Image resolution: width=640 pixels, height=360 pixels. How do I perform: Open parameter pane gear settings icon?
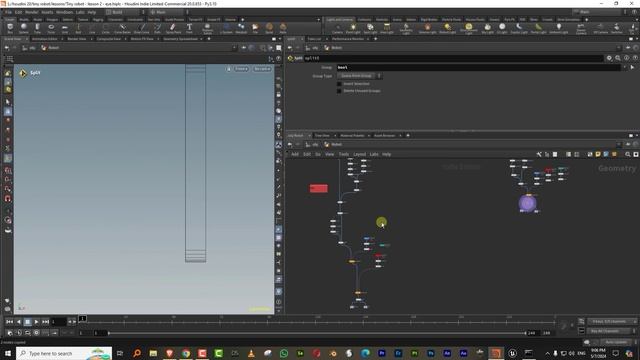point(609,58)
